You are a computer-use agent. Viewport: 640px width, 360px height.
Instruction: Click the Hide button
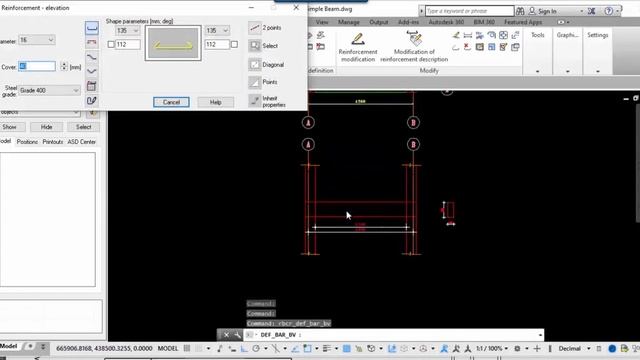pyautogui.click(x=47, y=127)
